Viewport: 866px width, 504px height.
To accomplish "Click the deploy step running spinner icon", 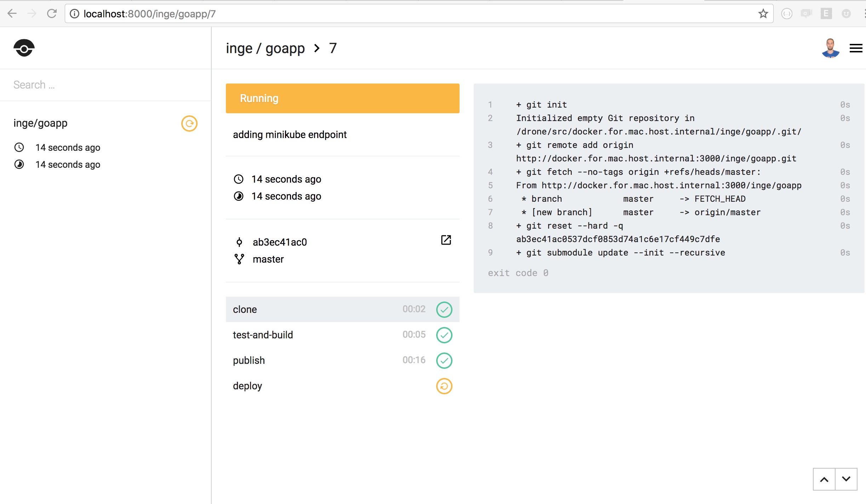I will point(444,386).
